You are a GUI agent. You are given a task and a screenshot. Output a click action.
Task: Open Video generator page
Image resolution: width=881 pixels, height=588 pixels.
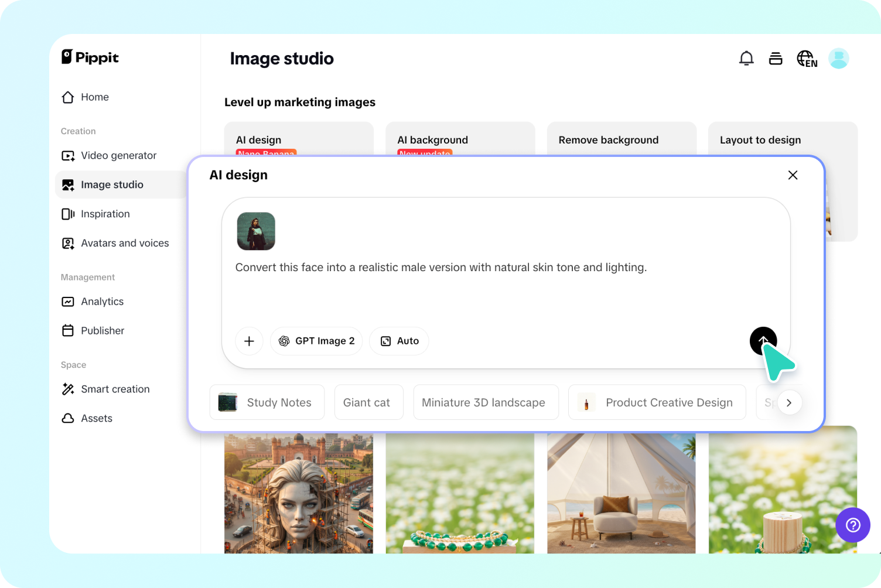pos(119,156)
